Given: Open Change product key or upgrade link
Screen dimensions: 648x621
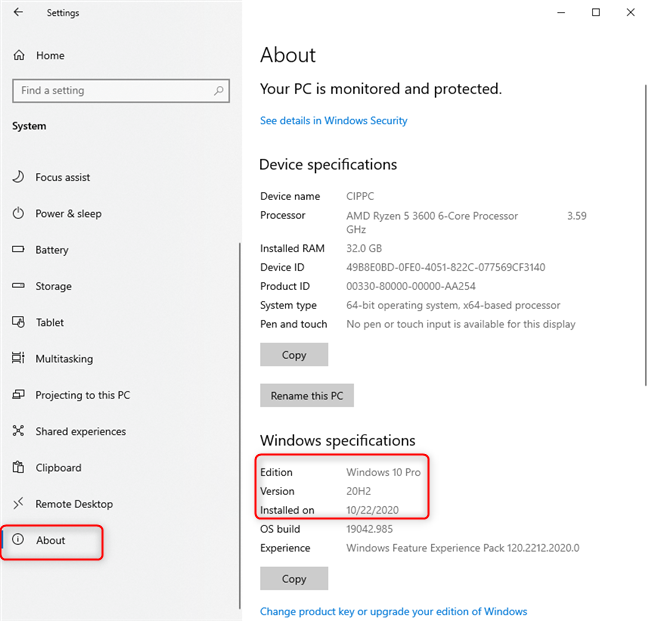Looking at the screenshot, I should (x=393, y=611).
